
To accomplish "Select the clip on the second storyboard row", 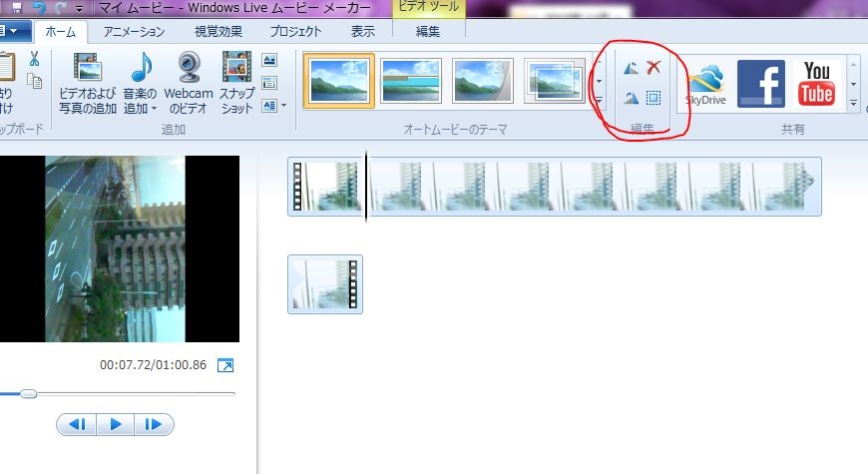I will coord(325,284).
